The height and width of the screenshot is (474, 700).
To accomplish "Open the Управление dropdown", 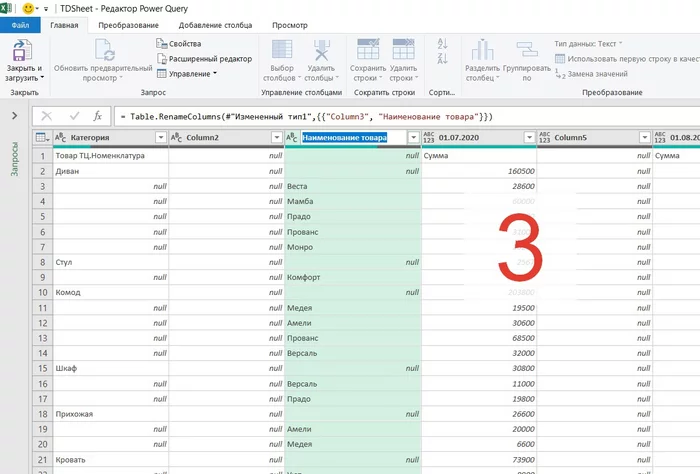I will [x=187, y=74].
